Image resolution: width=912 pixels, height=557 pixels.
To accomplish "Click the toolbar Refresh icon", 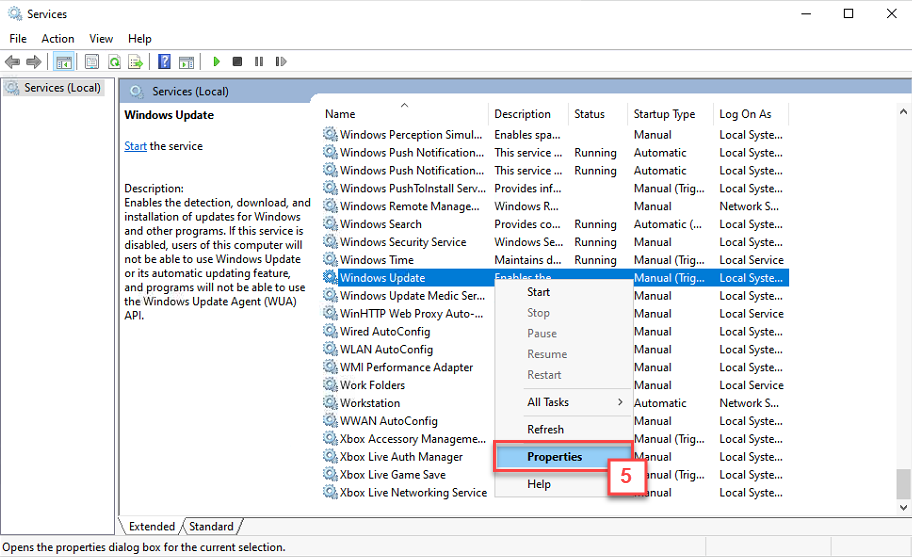I will (115, 62).
